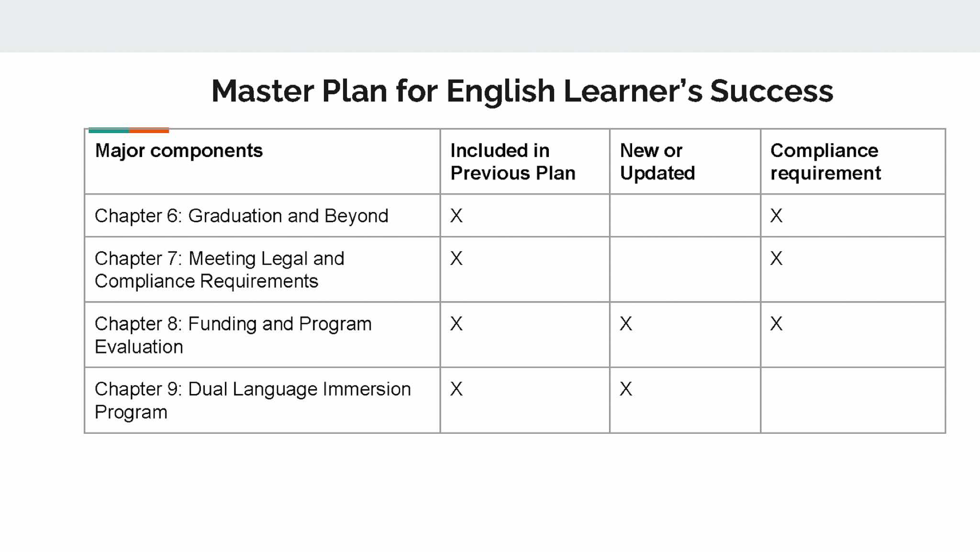Select Chapter 9's X under New or Updated
The height and width of the screenshot is (552, 980).
(626, 389)
